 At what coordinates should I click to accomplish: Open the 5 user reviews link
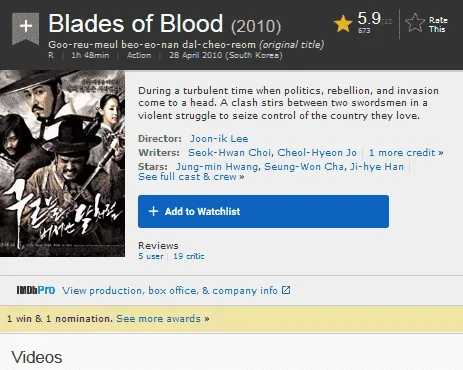click(x=151, y=256)
